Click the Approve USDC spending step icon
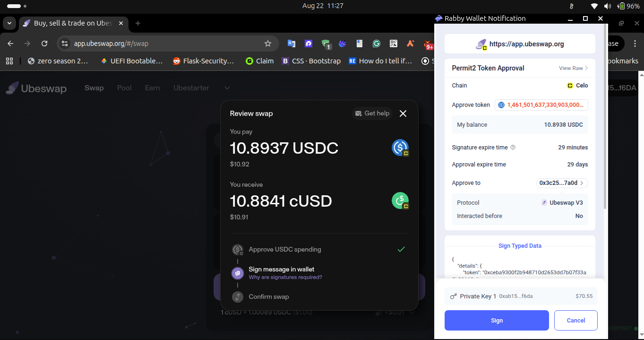 [x=238, y=250]
